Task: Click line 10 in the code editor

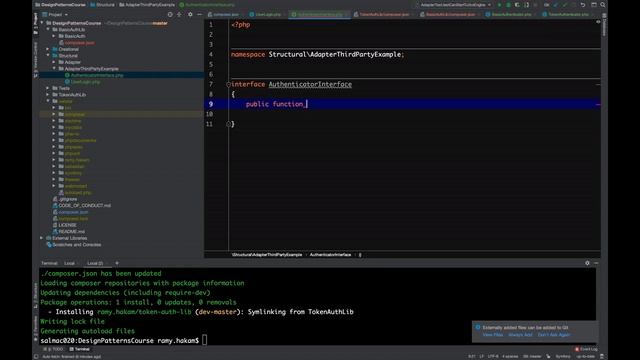Action: pos(402,114)
